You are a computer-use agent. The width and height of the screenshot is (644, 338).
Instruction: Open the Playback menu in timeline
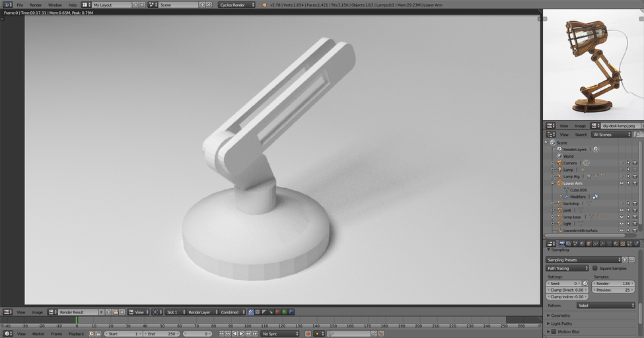pos(76,334)
